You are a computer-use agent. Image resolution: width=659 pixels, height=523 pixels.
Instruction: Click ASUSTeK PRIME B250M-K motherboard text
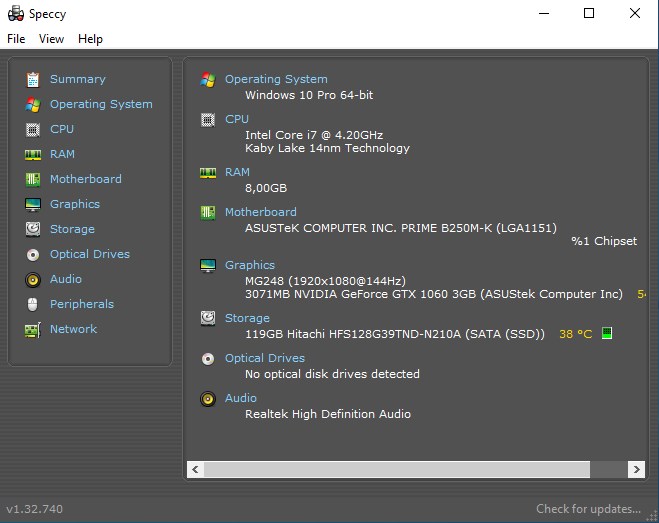coord(401,228)
